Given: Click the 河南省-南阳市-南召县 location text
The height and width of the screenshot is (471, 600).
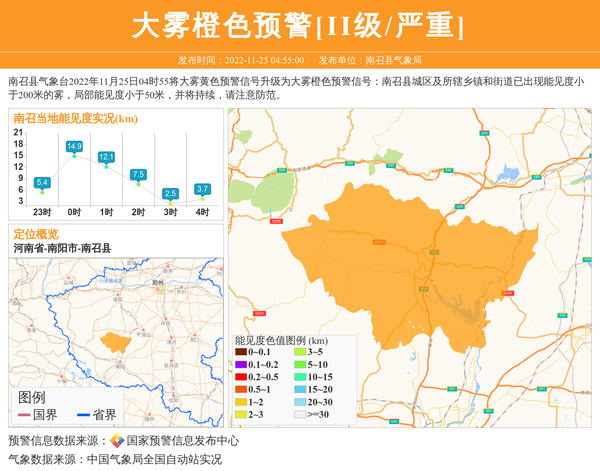Looking at the screenshot, I should [x=62, y=247].
